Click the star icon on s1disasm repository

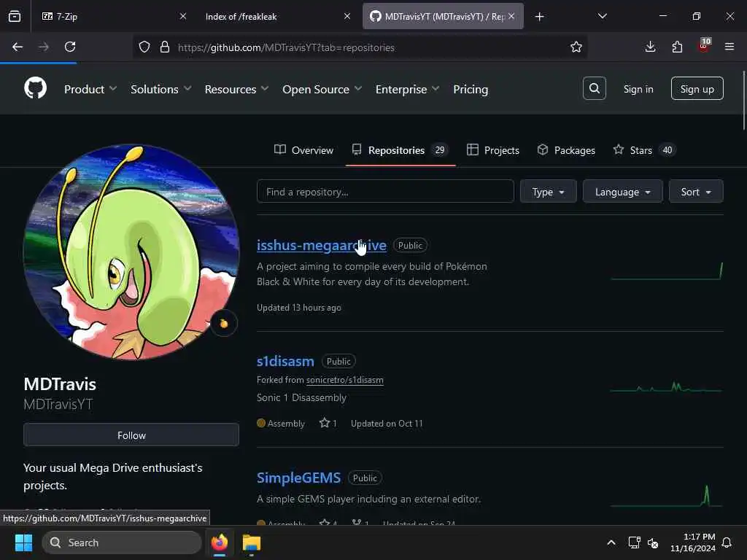click(325, 423)
